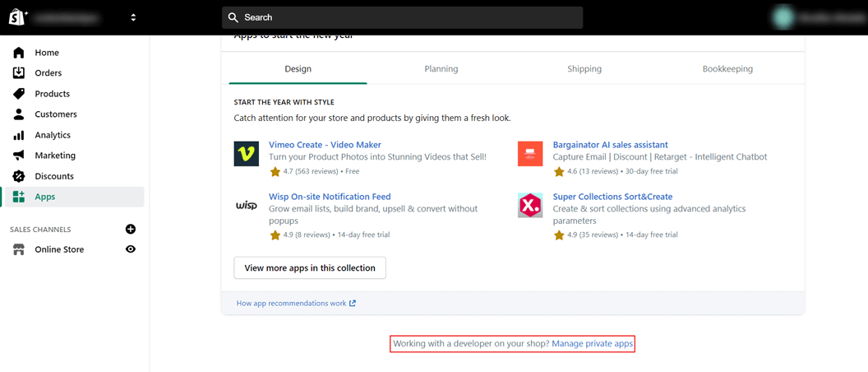Add a sales channel with plus icon

click(131, 229)
